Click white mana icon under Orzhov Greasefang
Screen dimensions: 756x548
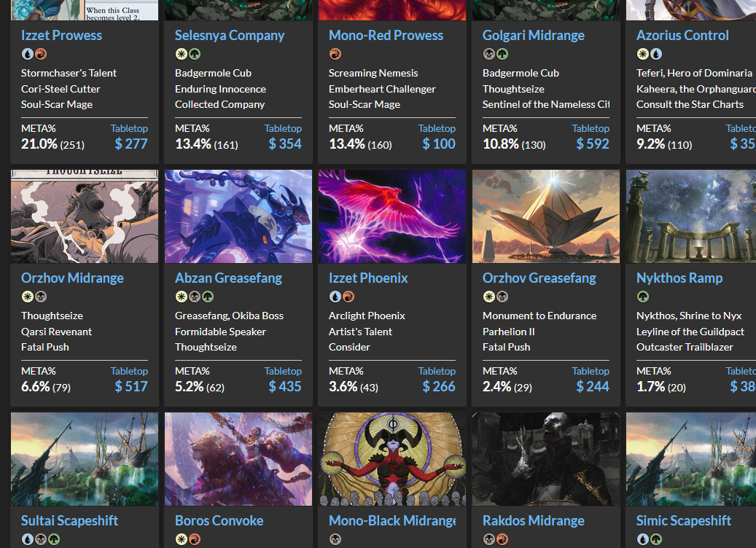[x=489, y=297]
